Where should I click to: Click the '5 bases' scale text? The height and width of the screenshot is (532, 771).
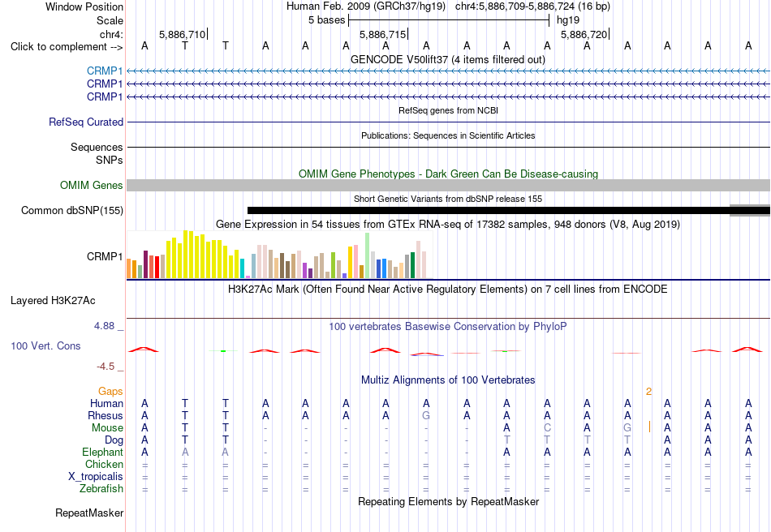tap(326, 20)
